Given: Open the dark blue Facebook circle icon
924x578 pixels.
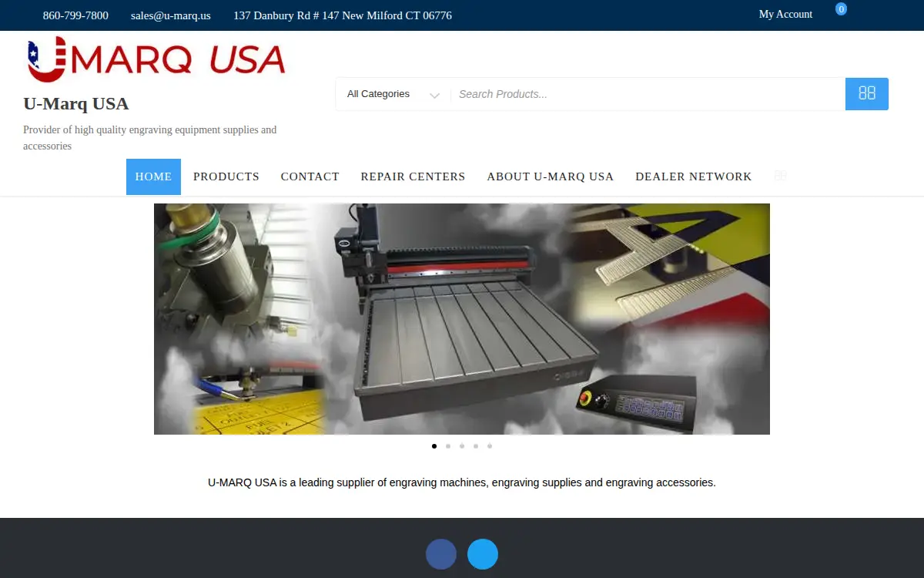Looking at the screenshot, I should (x=441, y=554).
